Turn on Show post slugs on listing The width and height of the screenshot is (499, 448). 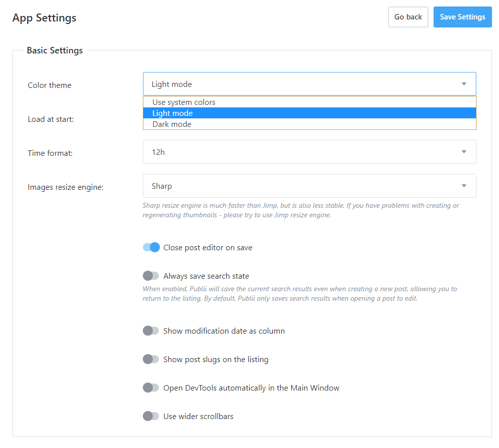click(151, 359)
